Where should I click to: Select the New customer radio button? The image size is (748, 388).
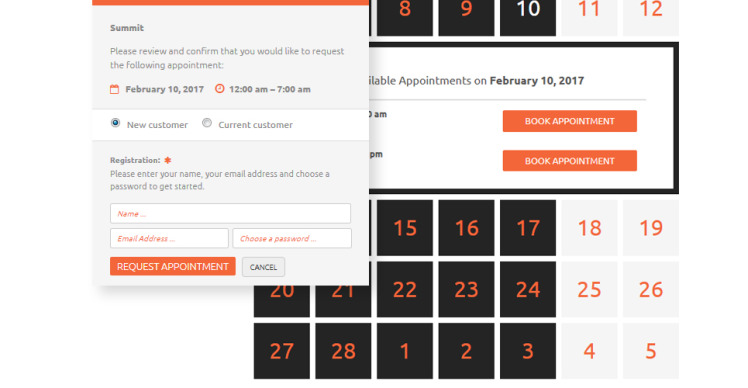coord(115,123)
